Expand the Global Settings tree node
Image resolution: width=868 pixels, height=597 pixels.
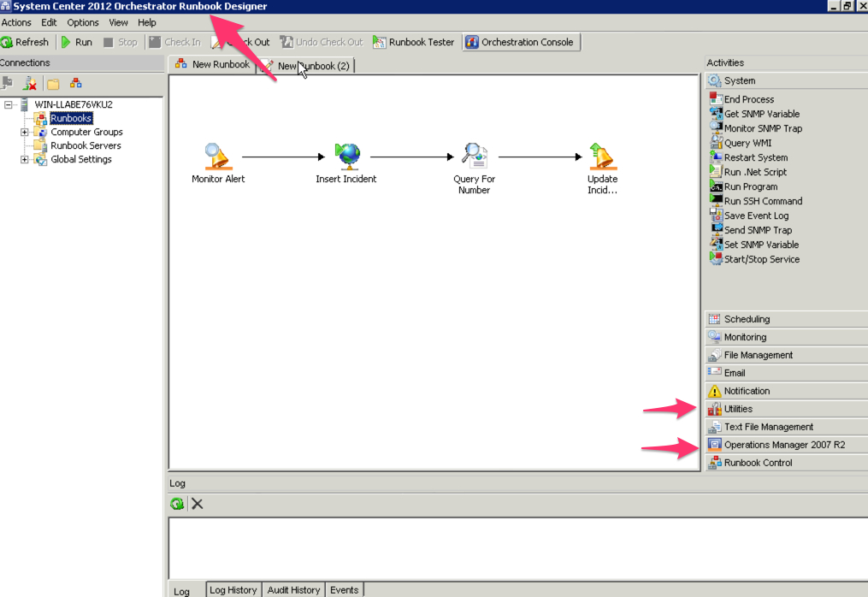27,159
